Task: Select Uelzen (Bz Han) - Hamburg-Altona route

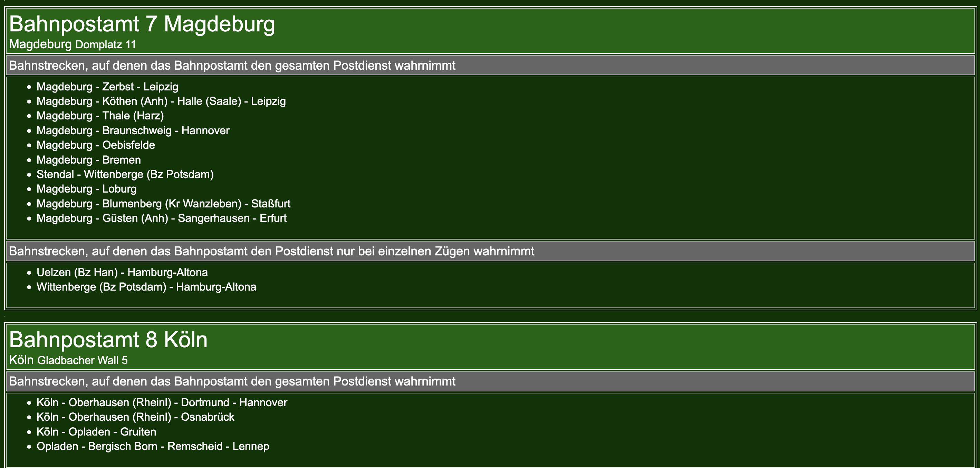Action: [122, 272]
